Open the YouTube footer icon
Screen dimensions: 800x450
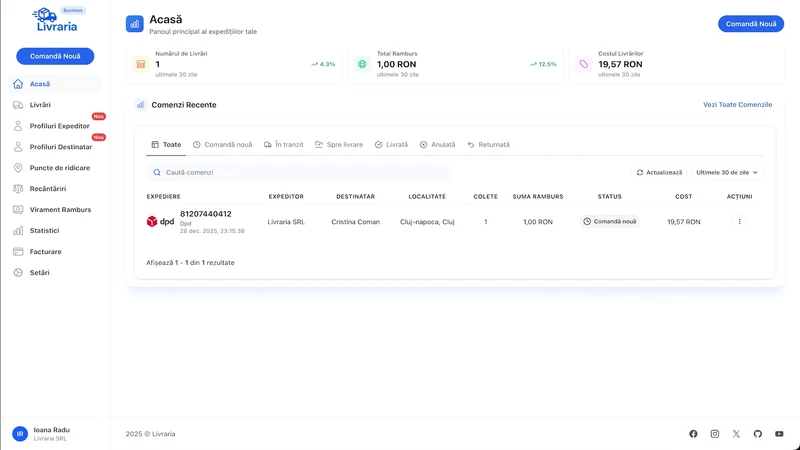click(x=779, y=434)
